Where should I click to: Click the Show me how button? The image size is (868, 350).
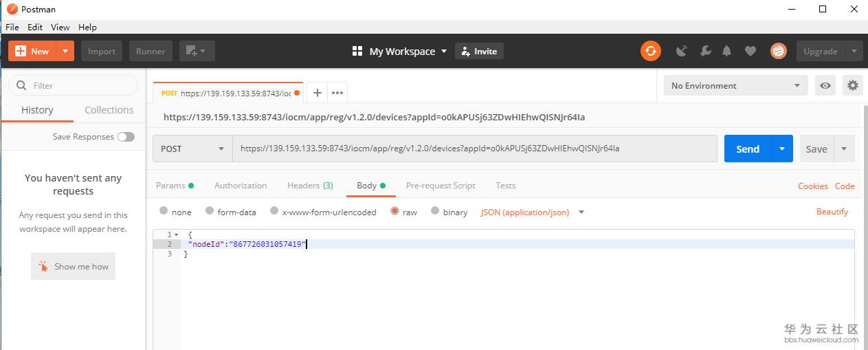tap(73, 266)
